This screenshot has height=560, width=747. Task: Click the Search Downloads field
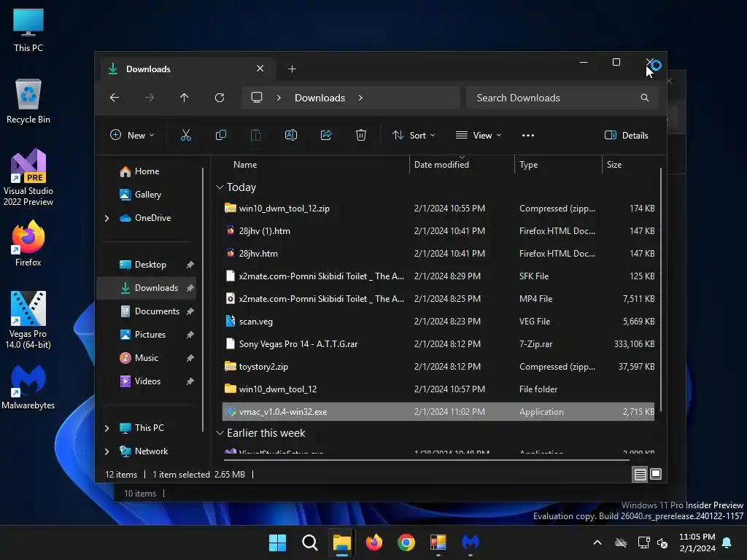(562, 98)
